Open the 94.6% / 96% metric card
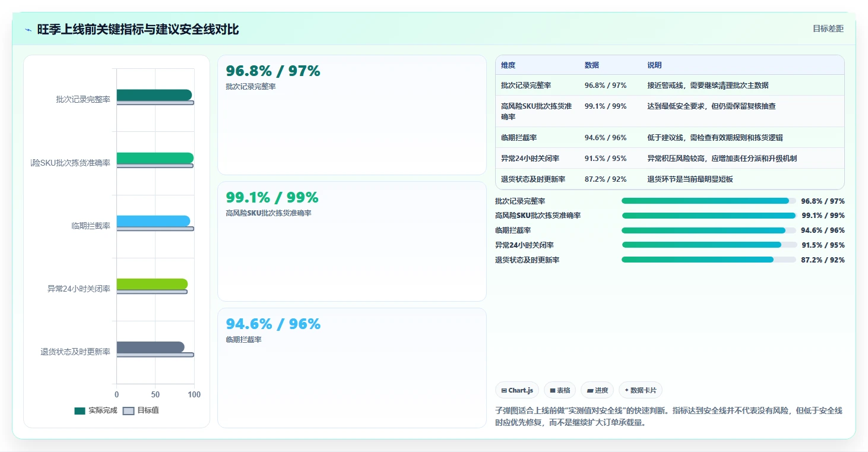The width and height of the screenshot is (868, 452). [352, 368]
